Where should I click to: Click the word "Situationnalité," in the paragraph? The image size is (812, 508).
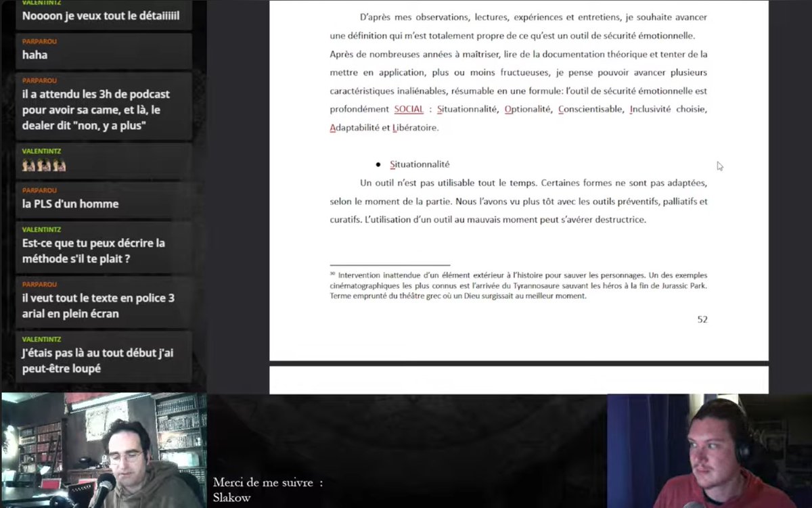(468, 109)
